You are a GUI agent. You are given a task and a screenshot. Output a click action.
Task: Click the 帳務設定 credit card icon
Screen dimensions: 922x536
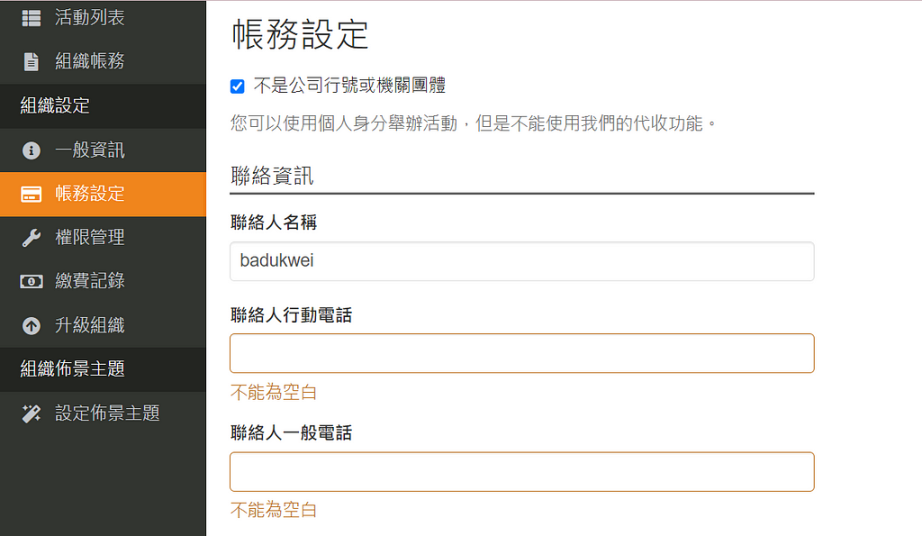coord(31,194)
